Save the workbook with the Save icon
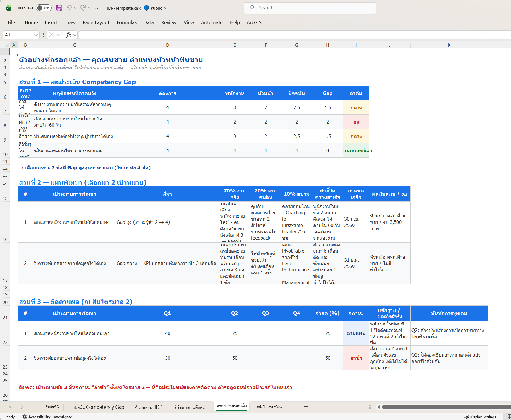Viewport: 511px width, 420px height. (x=59, y=8)
